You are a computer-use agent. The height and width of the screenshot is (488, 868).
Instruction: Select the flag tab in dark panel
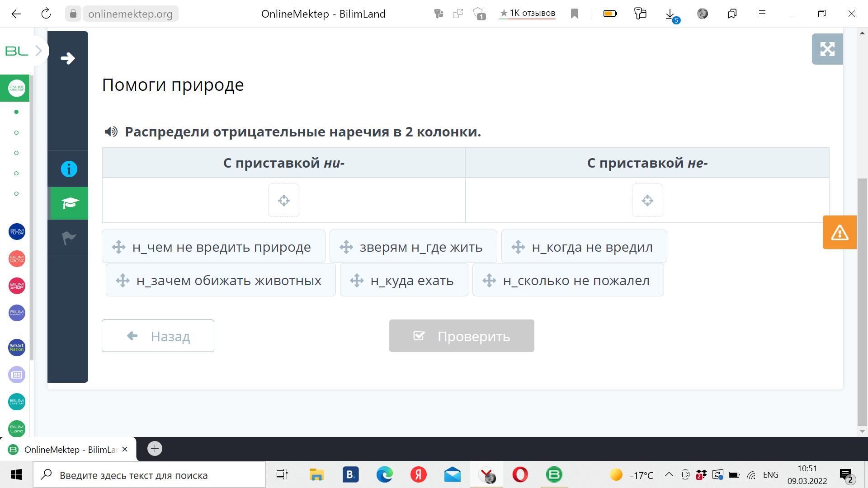(69, 238)
